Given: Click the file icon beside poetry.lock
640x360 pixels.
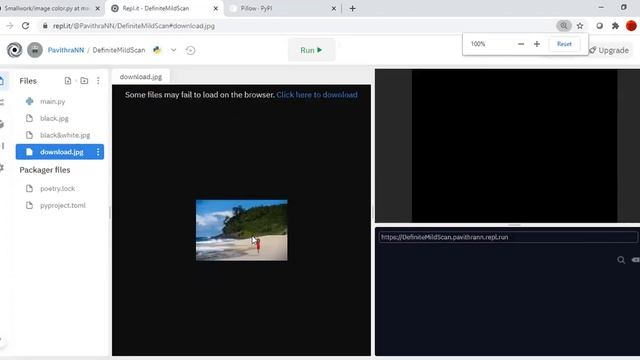Looking at the screenshot, I should pos(29,189).
